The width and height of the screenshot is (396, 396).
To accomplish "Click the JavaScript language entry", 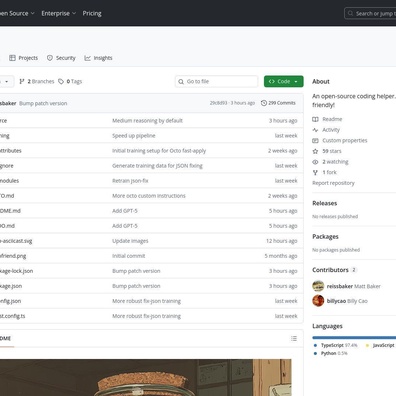I will [380, 345].
